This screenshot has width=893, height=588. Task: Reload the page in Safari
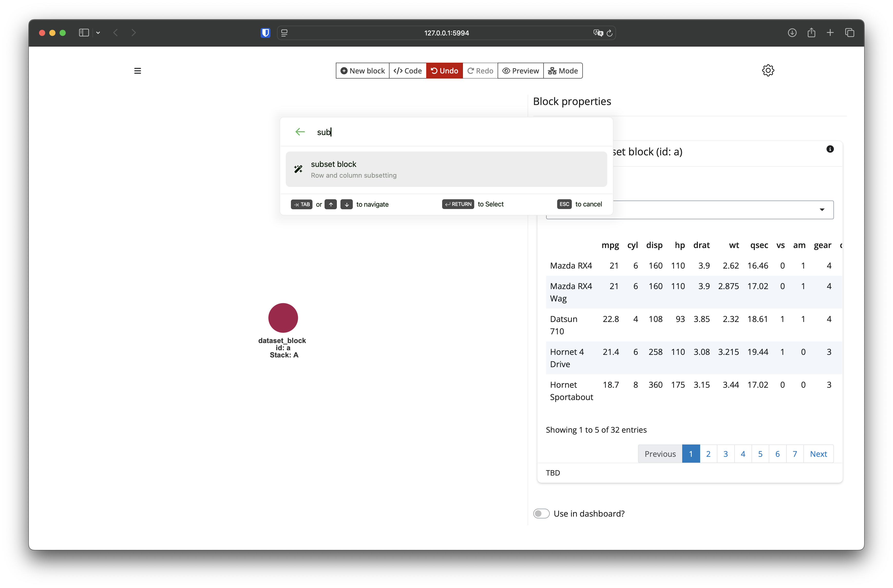(x=610, y=33)
